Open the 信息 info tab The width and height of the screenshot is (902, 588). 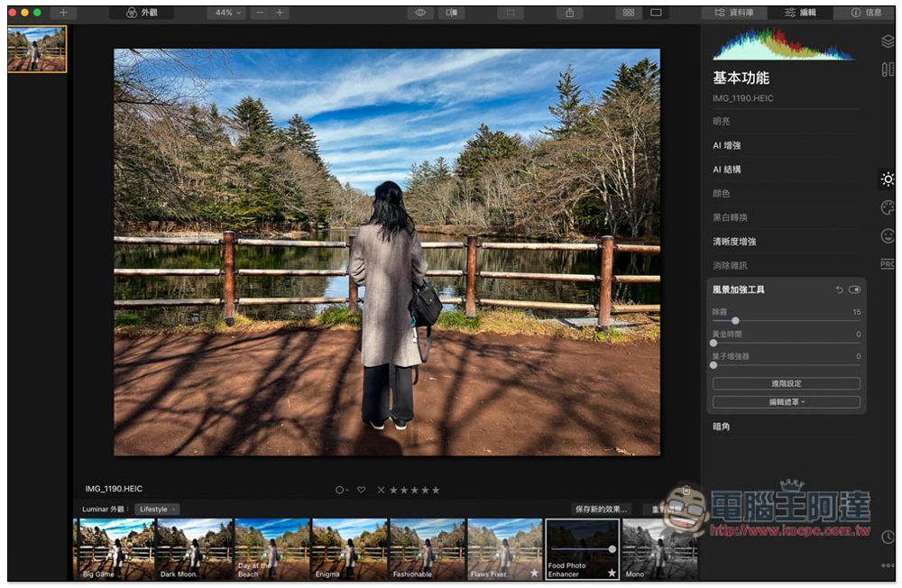point(866,13)
